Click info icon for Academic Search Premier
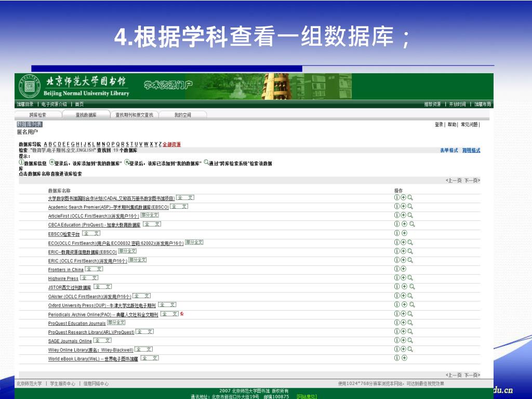532x399 pixels. coord(397,206)
